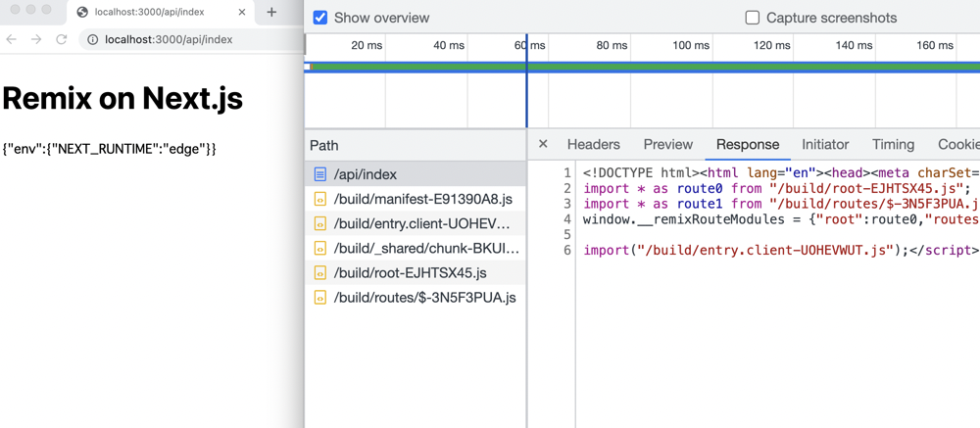This screenshot has height=428, width=980.
Task: Select the /build/_shared/chunk-BKUI request
Action: point(415,249)
